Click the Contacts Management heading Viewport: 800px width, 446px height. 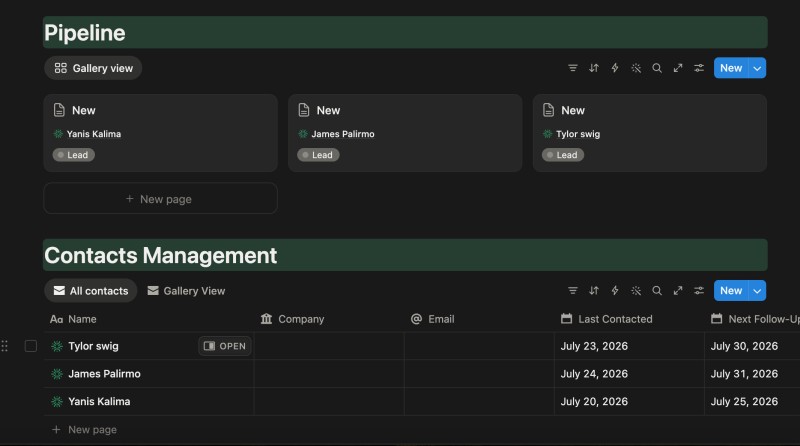[161, 255]
